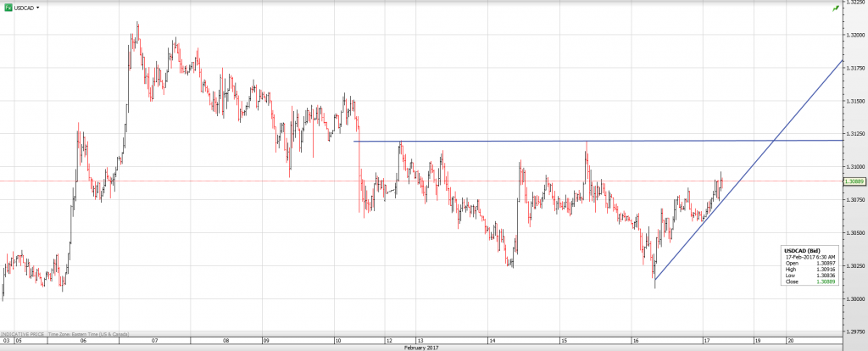Click the 1.31250 level on price axis

[854, 134]
